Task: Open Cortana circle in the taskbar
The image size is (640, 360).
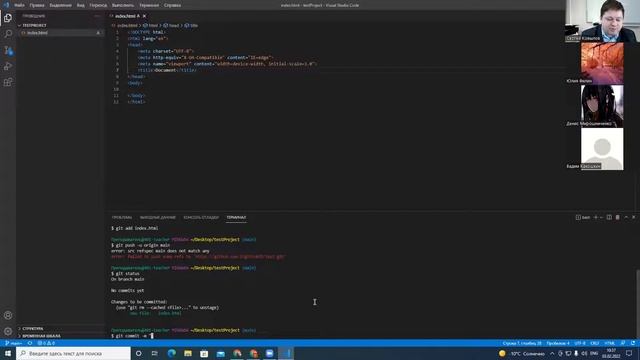Action: pyautogui.click(x=138, y=353)
